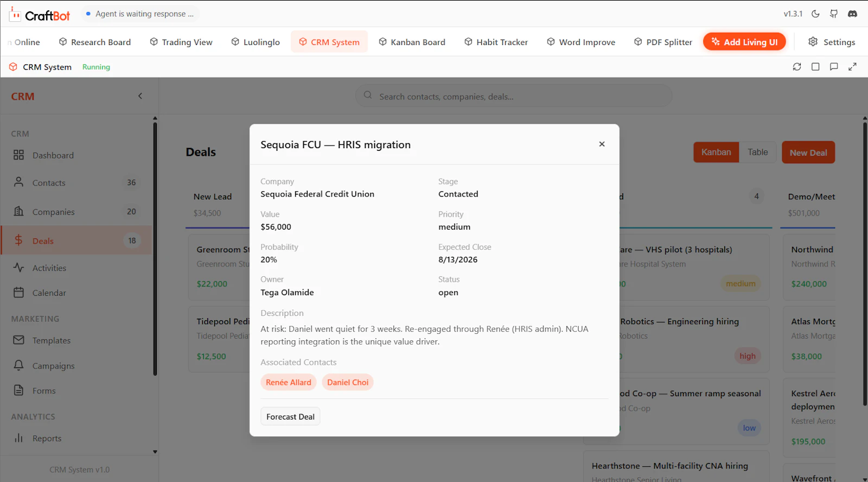Click the Reports bar chart icon
The image size is (868, 482).
(18, 437)
